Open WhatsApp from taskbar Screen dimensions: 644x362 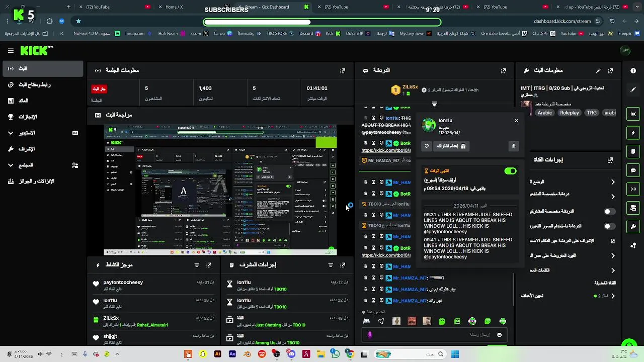[x=335, y=354]
